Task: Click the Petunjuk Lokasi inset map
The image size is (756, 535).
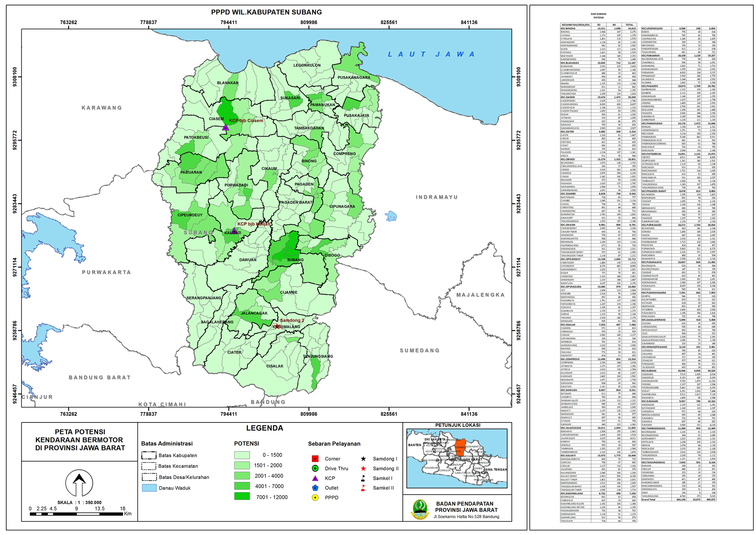Action: [457, 458]
